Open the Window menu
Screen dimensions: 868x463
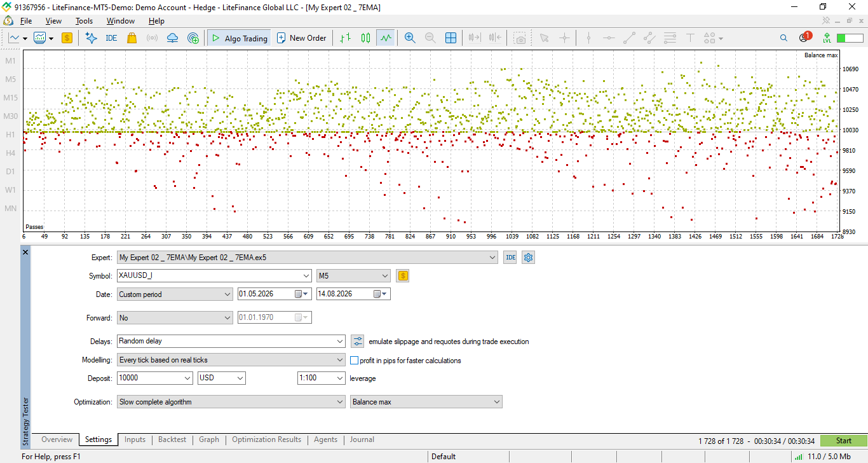point(121,21)
